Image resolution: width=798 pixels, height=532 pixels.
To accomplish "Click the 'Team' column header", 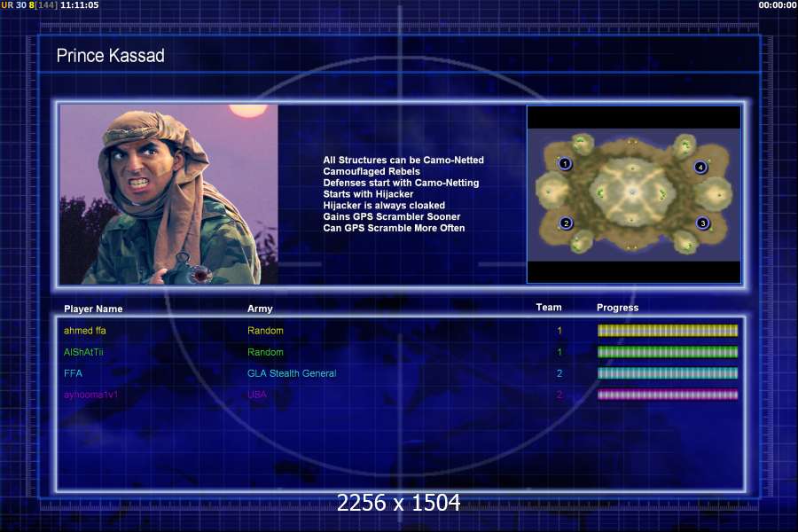I will coord(549,307).
